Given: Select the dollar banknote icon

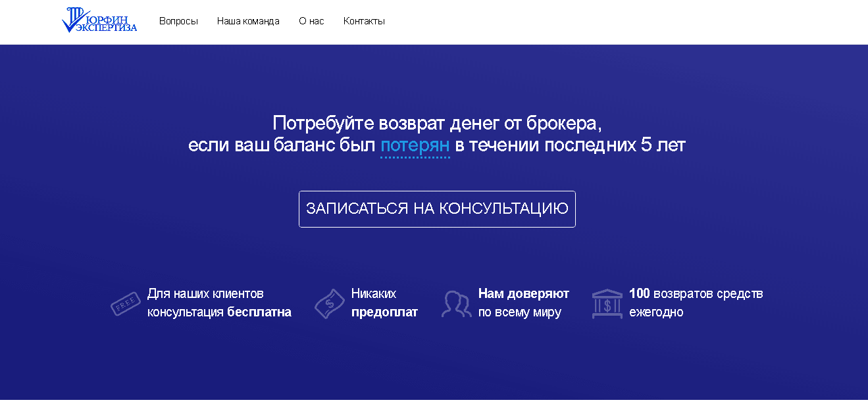Looking at the screenshot, I should (x=329, y=303).
